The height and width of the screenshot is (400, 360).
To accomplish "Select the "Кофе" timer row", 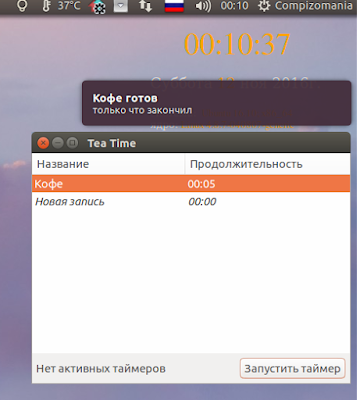I will tap(191, 184).
